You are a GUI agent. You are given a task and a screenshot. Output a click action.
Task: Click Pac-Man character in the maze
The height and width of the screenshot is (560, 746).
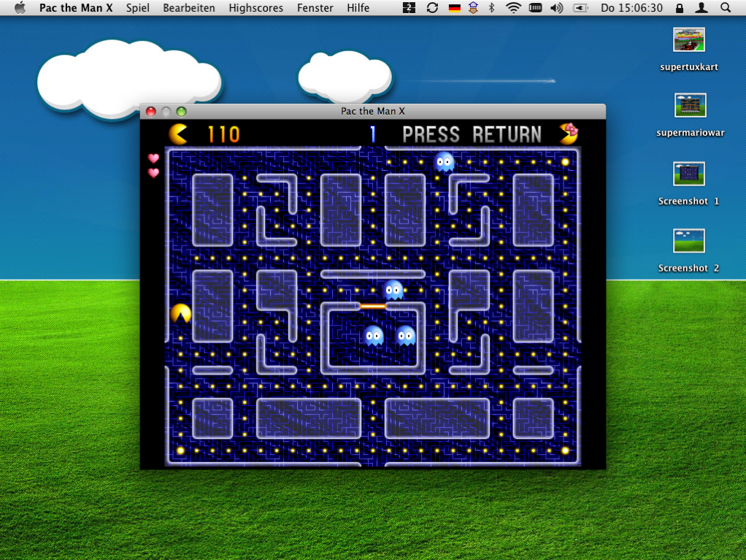click(181, 313)
